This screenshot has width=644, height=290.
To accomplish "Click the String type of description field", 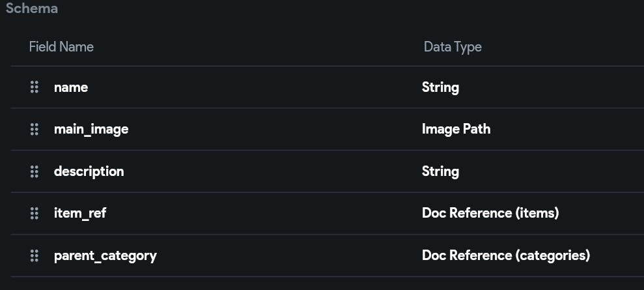I will [x=440, y=171].
